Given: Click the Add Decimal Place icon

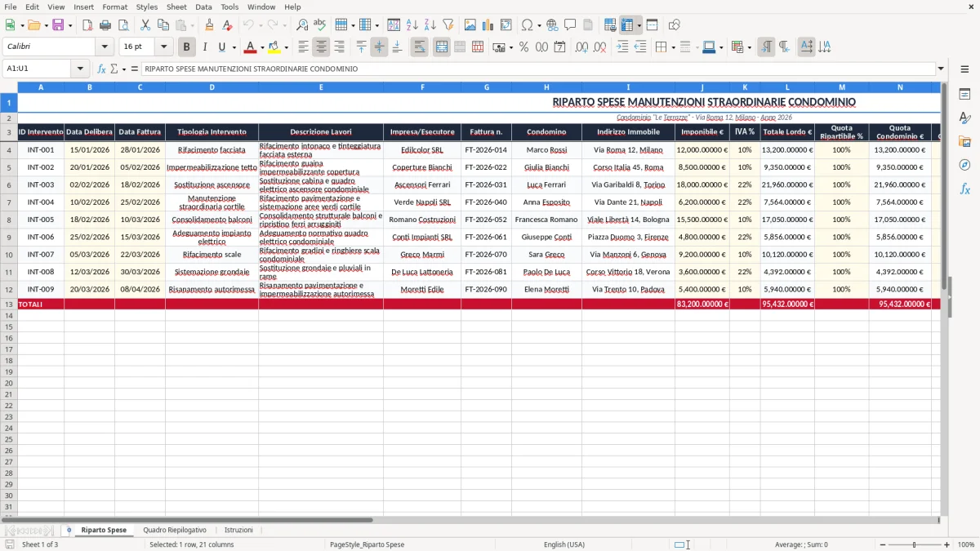Looking at the screenshot, I should [581, 47].
